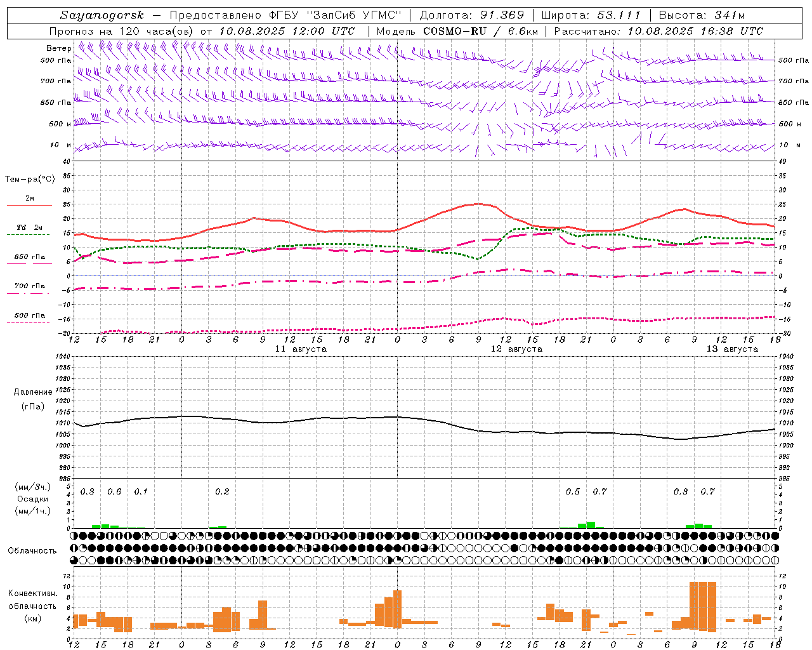Click the 0.5 precipitation amount value
The width and height of the screenshot is (812, 650).
pos(573,492)
